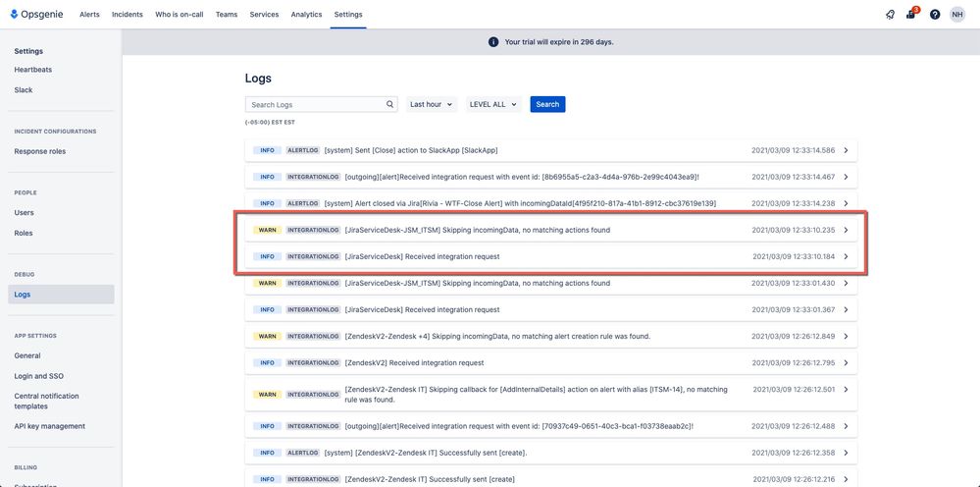Click timestamp 2021/03/09 12:26:12.849
980x487 pixels.
click(x=794, y=337)
